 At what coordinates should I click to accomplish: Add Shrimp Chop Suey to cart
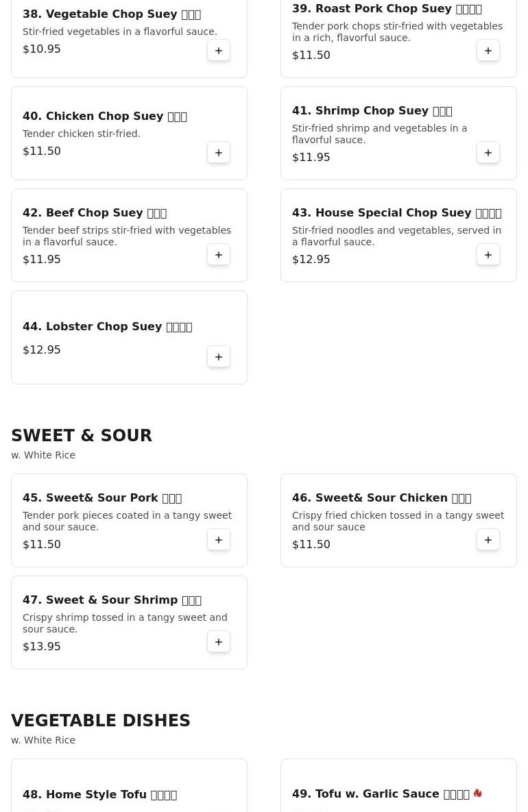488,153
